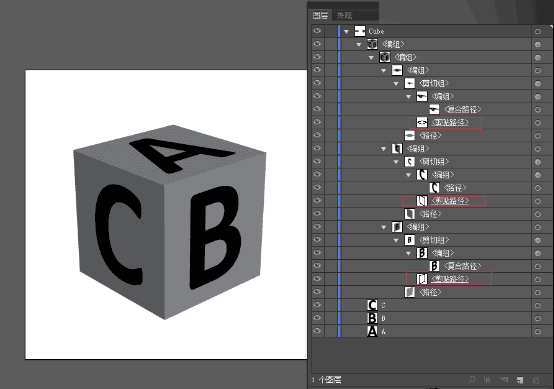Select the topmost <剪贴路径> row

coord(450,122)
